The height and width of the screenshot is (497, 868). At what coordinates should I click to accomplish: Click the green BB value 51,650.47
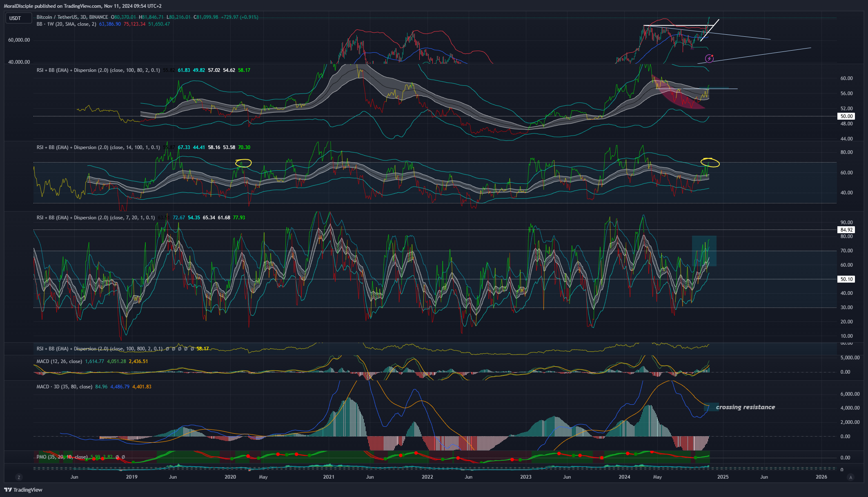159,24
